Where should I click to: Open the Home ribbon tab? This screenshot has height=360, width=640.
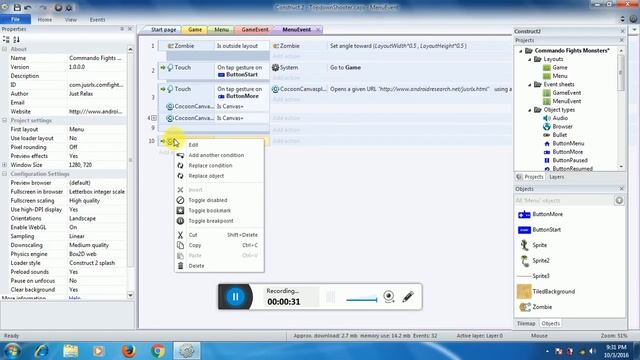click(44, 20)
